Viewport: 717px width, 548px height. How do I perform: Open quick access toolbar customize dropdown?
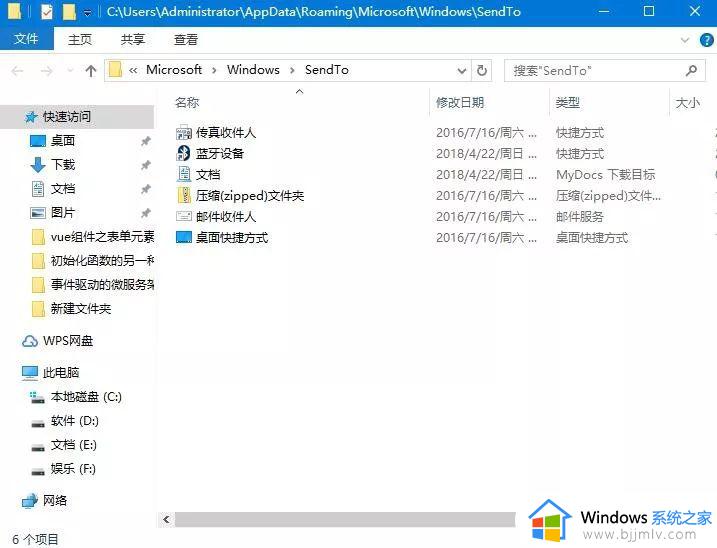click(x=87, y=13)
